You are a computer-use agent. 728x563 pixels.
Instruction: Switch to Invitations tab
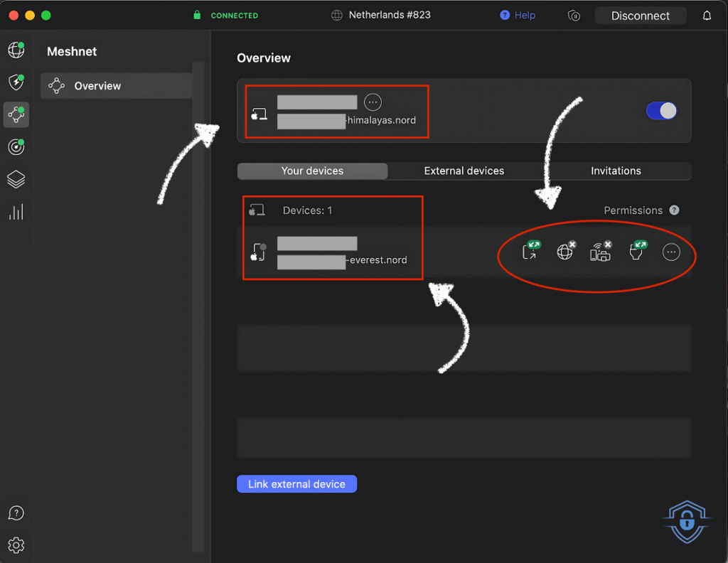616,171
